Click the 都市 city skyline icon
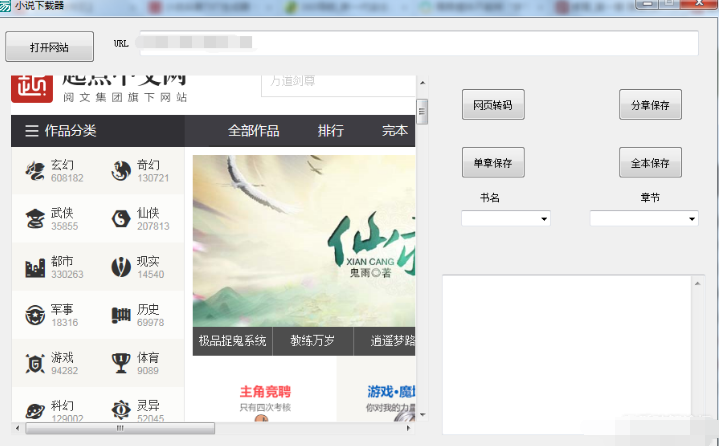719x446 pixels. point(35,268)
